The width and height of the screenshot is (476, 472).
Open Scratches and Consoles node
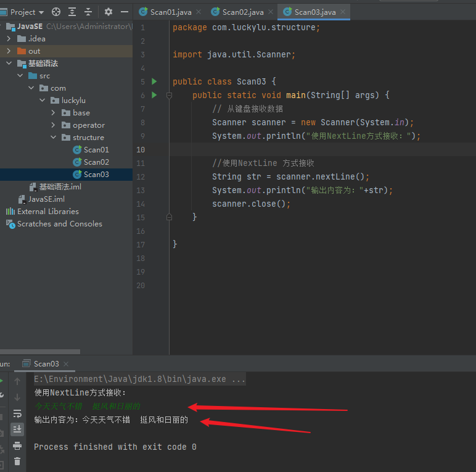tap(54, 224)
